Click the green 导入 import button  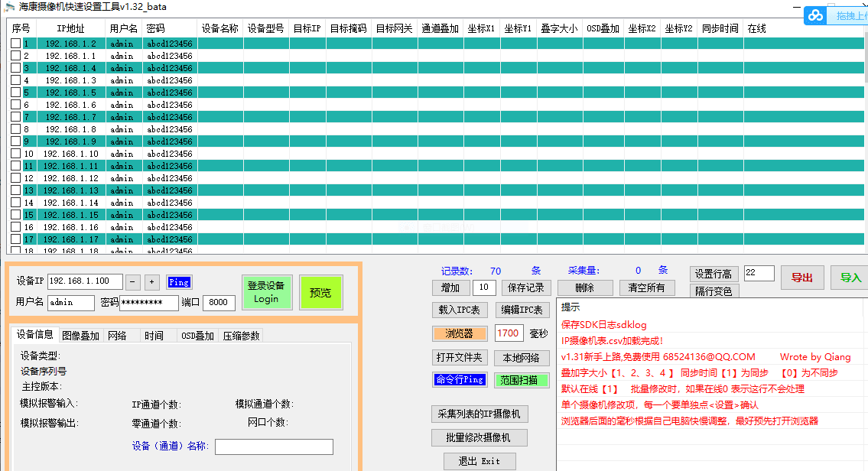[x=850, y=278]
